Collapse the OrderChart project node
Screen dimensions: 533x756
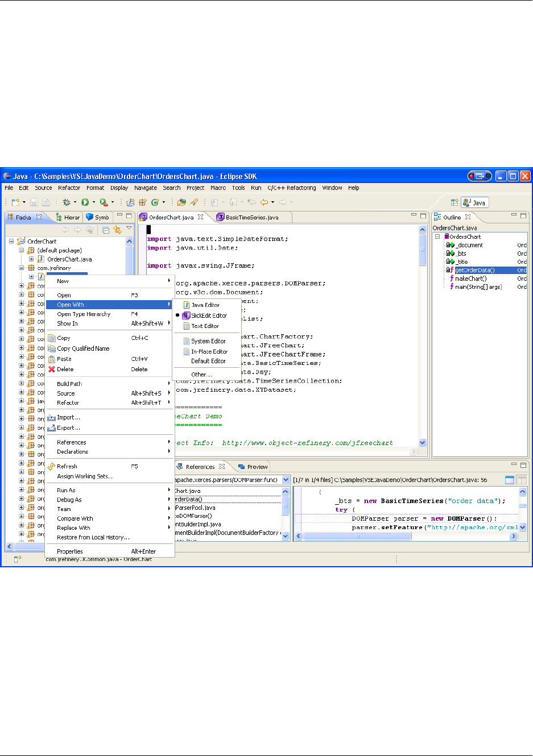(11, 241)
